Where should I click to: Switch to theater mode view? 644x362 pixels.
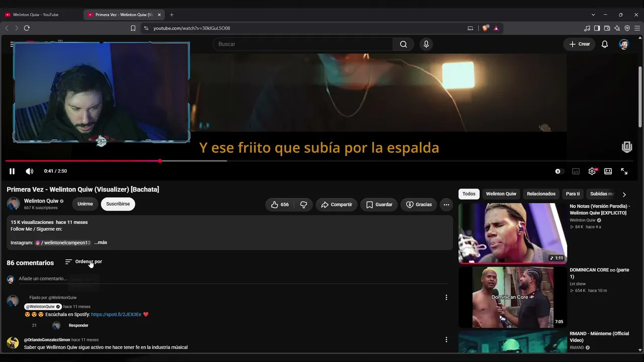(608, 171)
